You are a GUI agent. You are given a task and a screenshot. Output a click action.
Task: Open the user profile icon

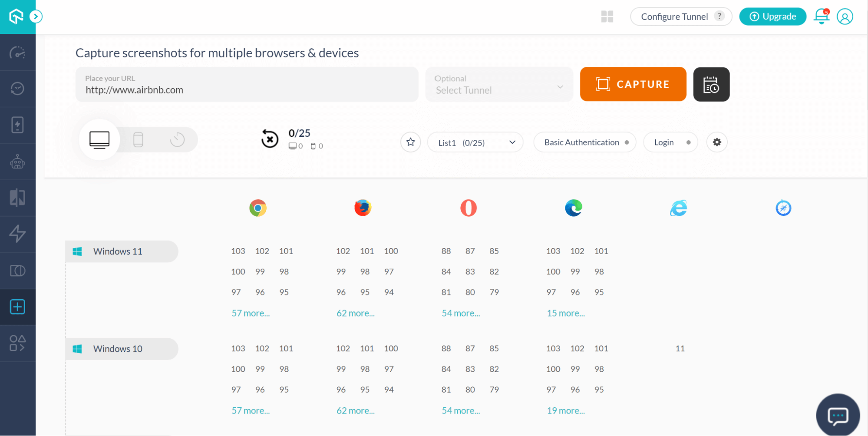click(x=845, y=17)
